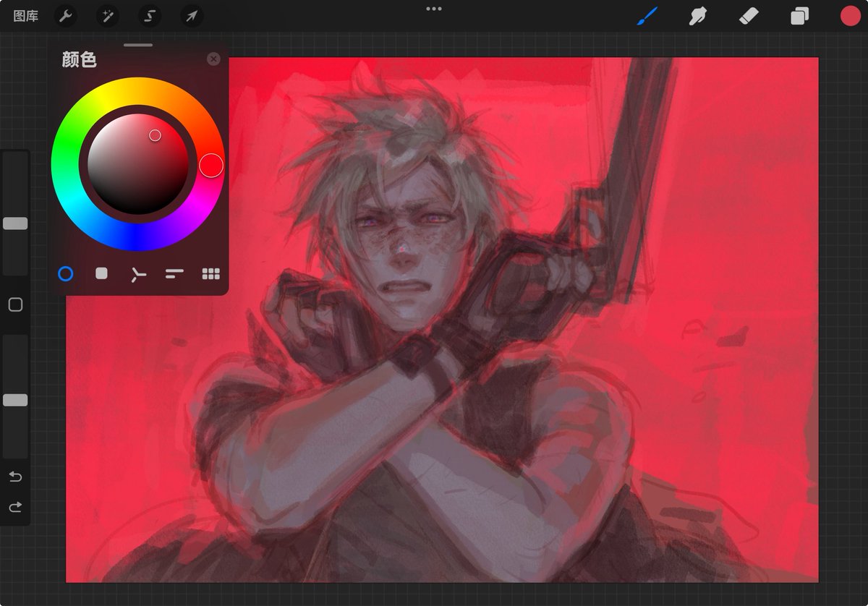This screenshot has width=868, height=606.
Task: Switch to the Palettes grid tab
Action: 210,273
